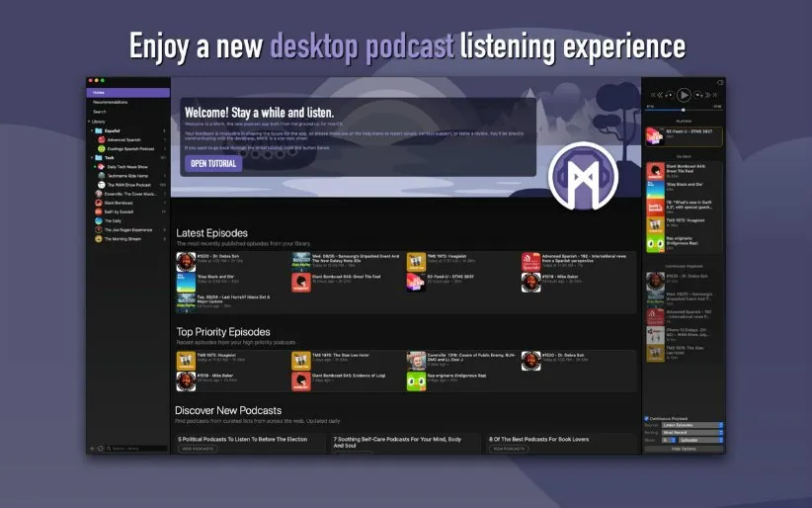
Task: Click the Open Tutorial button
Action: (213, 163)
